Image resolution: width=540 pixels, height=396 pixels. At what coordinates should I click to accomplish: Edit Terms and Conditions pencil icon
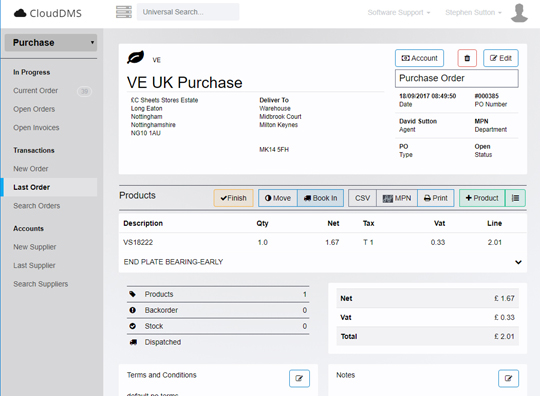point(299,378)
